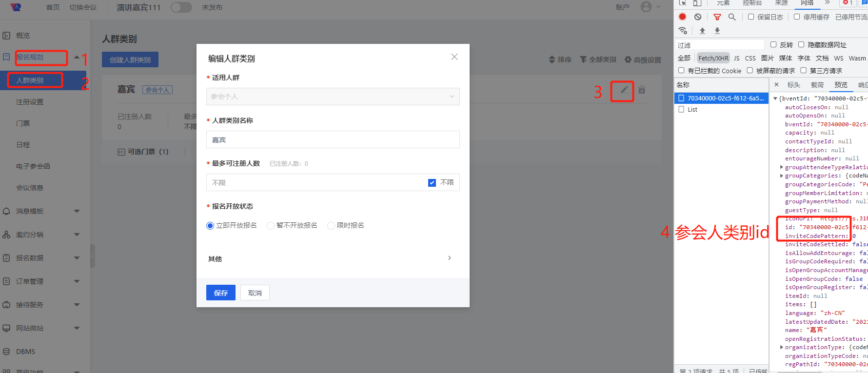Expand the 网站微站 sidebar menu
868x373 pixels.
pyautogui.click(x=77, y=328)
